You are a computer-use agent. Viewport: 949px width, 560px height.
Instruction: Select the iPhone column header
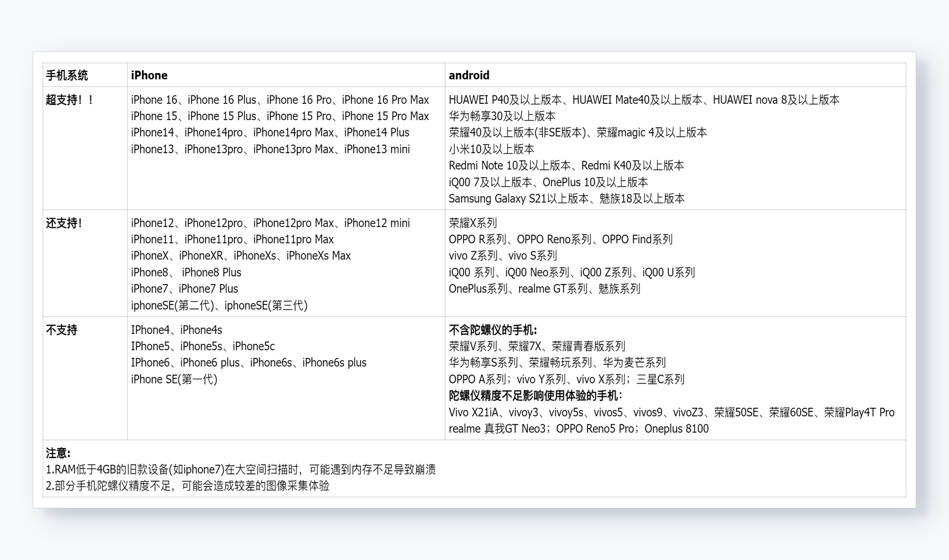tap(149, 75)
